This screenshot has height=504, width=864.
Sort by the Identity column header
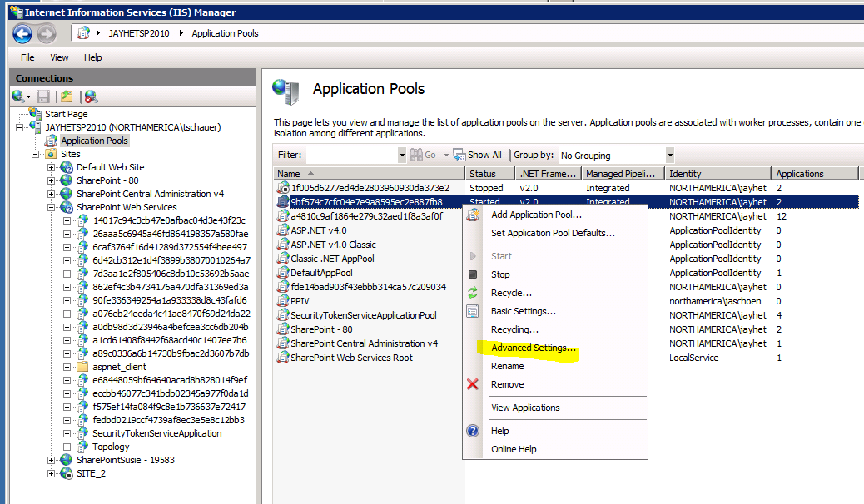(718, 174)
